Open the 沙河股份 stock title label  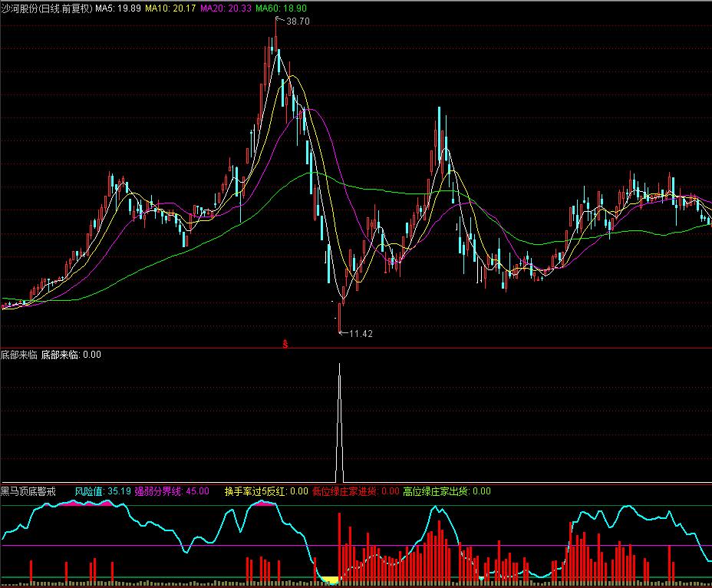pos(46,8)
